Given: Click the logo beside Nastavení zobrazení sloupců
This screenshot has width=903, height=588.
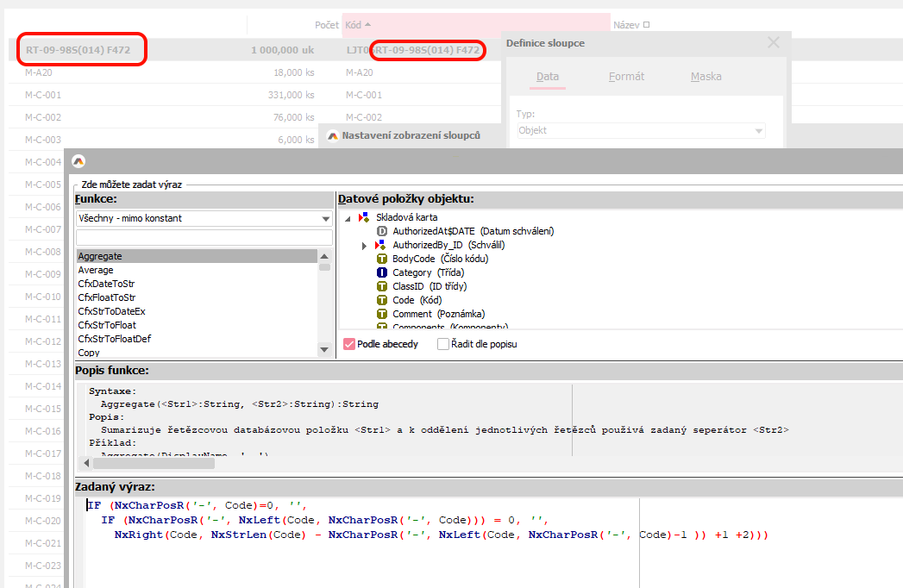Looking at the screenshot, I should (x=332, y=135).
